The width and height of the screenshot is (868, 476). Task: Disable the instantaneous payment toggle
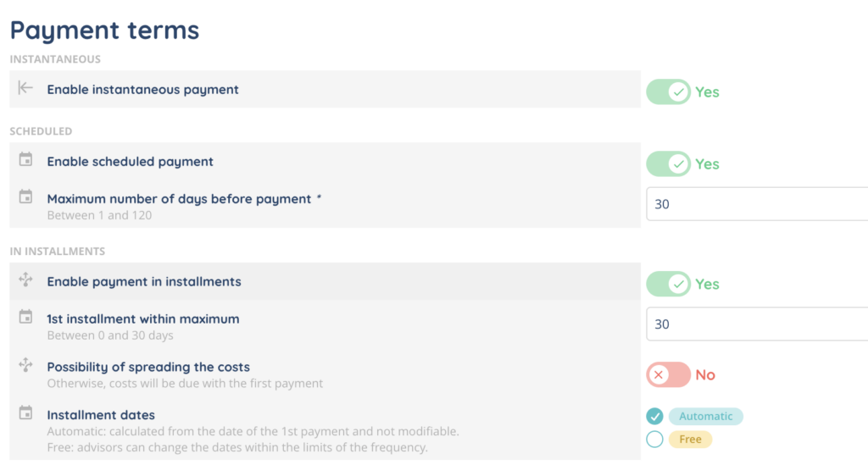(668, 91)
